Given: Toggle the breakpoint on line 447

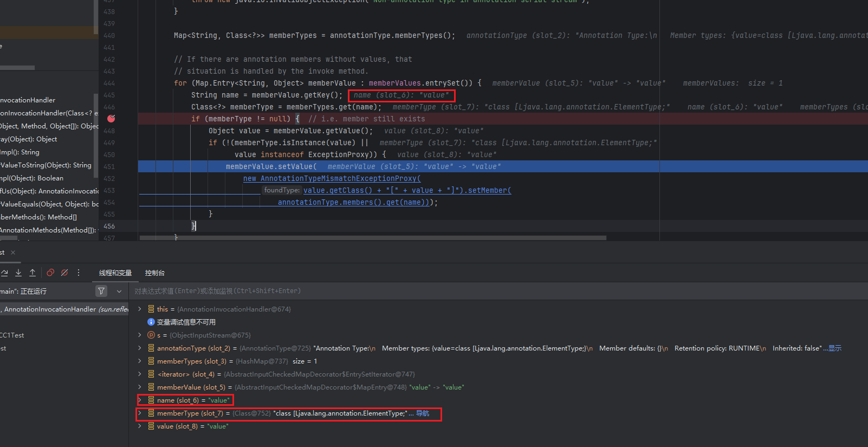Looking at the screenshot, I should pos(111,119).
